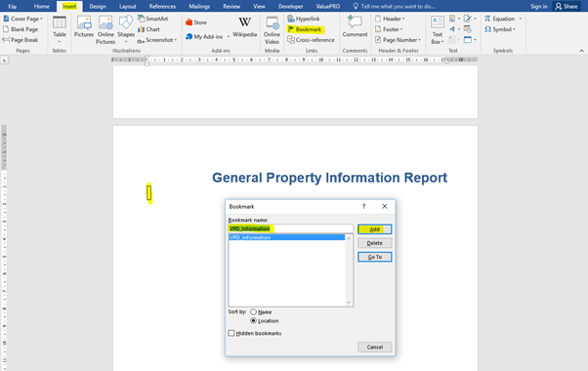Insert a Hyperlink from the ribbon
This screenshot has width=588, height=371.
pos(304,19)
